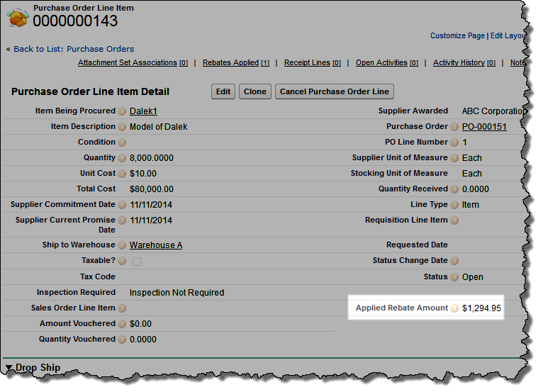Jump to Attachment Set Associations list
543x392 pixels.
click(127, 63)
